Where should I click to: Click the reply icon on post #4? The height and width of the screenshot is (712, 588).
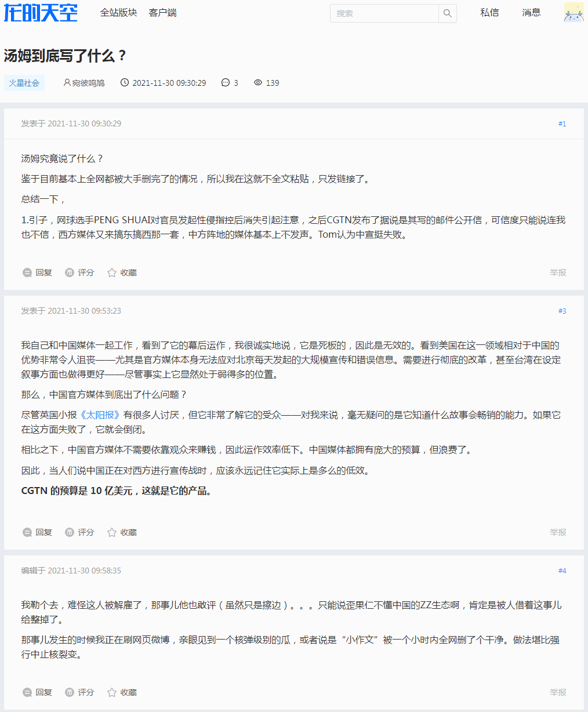click(x=27, y=692)
